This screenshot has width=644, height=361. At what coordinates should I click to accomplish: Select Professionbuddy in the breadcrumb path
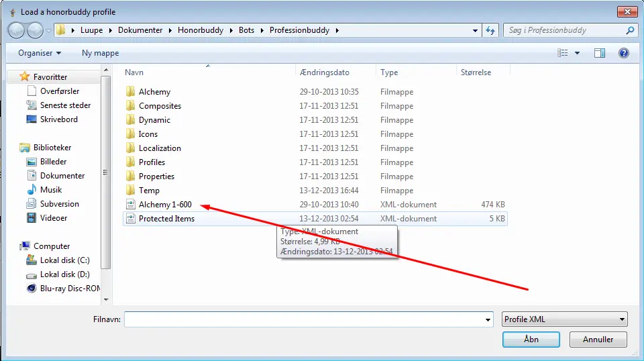[x=299, y=30]
